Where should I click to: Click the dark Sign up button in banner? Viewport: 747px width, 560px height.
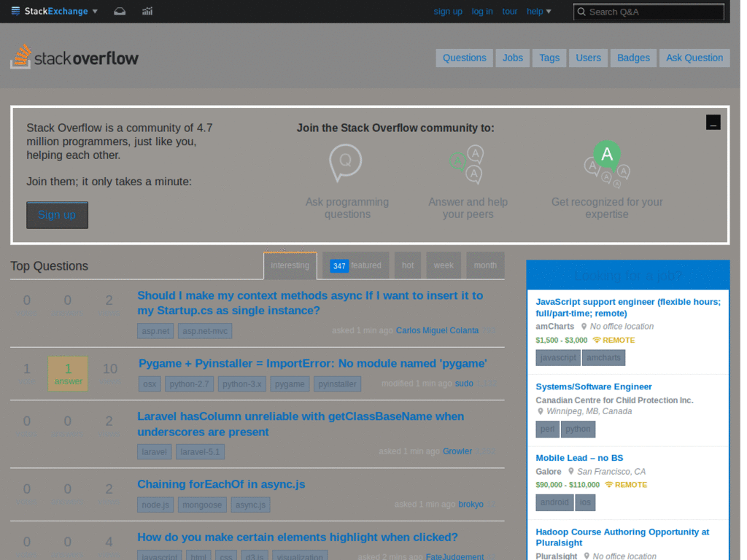pos(57,215)
